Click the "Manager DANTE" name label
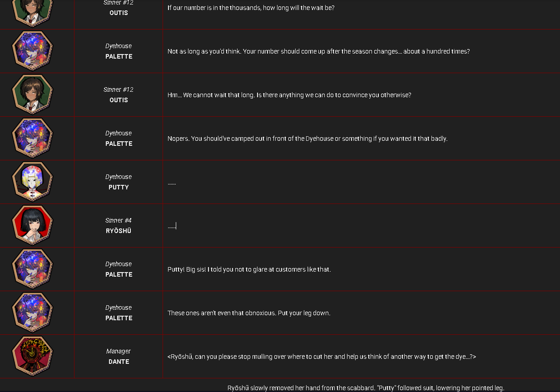This screenshot has height=392, width=560. tap(119, 357)
